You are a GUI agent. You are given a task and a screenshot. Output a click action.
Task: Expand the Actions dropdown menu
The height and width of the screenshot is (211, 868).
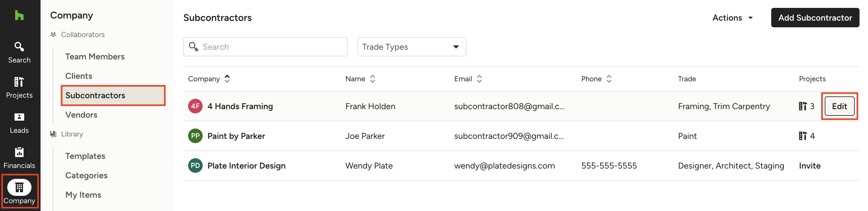(x=733, y=18)
